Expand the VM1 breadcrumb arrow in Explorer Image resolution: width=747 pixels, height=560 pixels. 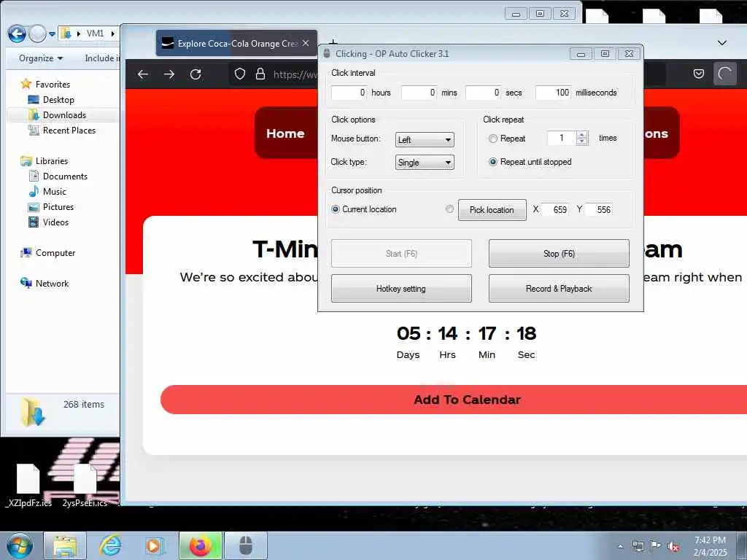(112, 34)
